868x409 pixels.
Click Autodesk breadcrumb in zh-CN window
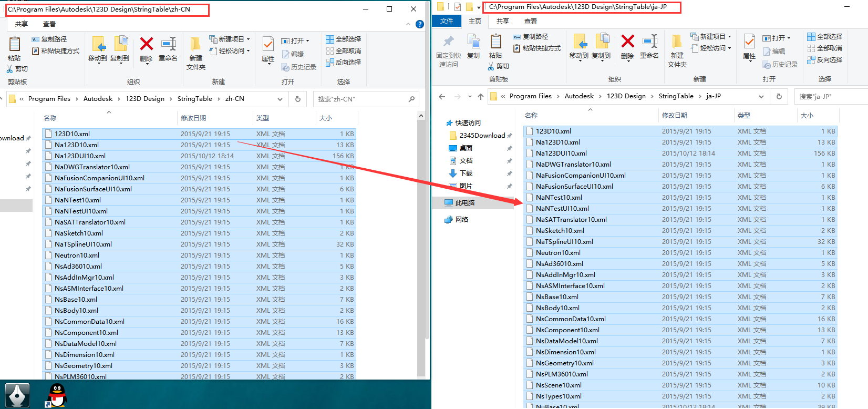98,99
